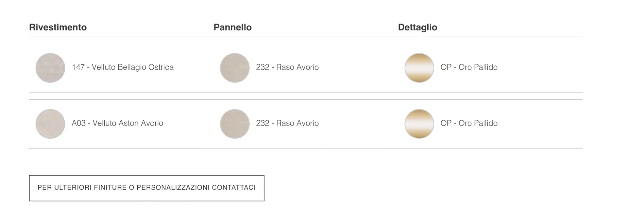The image size is (644, 211).
Task: Click the word CONTATTACI in the outlined button
Action: coord(233,187)
